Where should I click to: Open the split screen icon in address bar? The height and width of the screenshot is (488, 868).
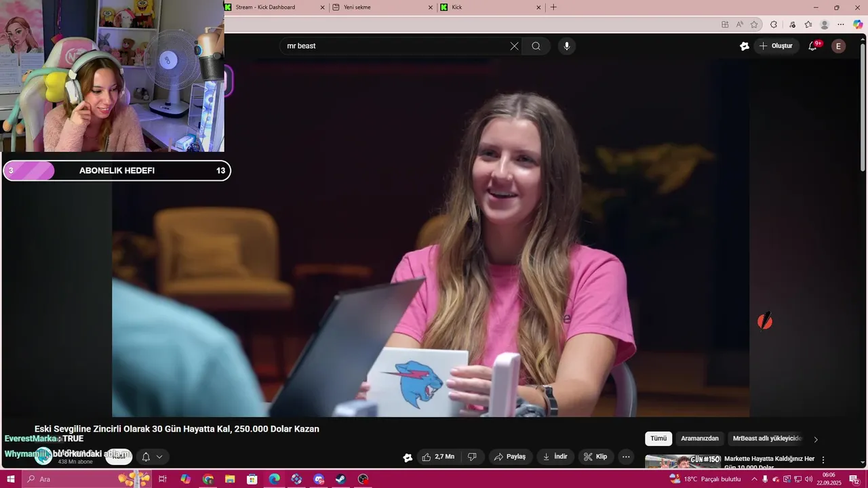pos(725,24)
